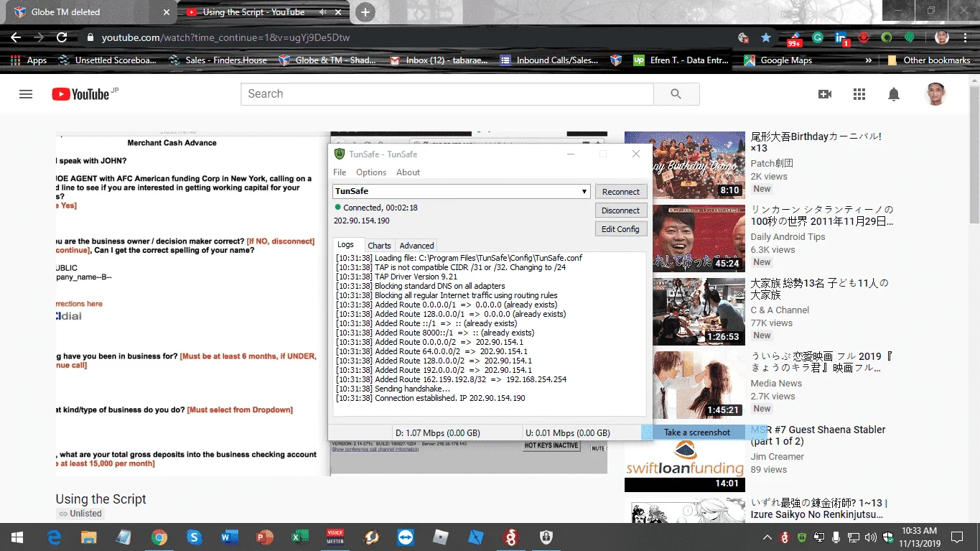
Task: Open the Windows Start menu
Action: [x=17, y=537]
